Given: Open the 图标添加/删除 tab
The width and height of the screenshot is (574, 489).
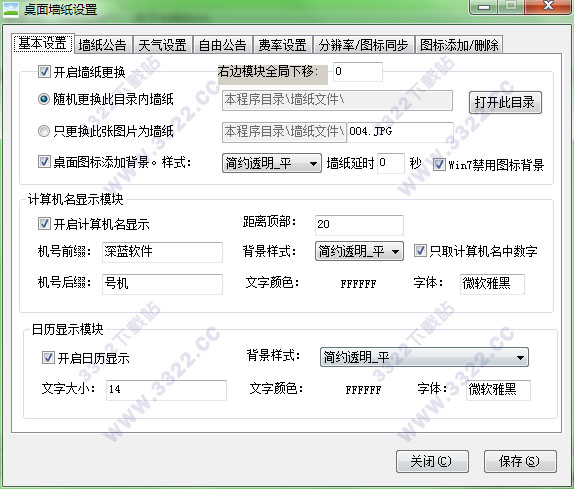Looking at the screenshot, I should point(459,45).
